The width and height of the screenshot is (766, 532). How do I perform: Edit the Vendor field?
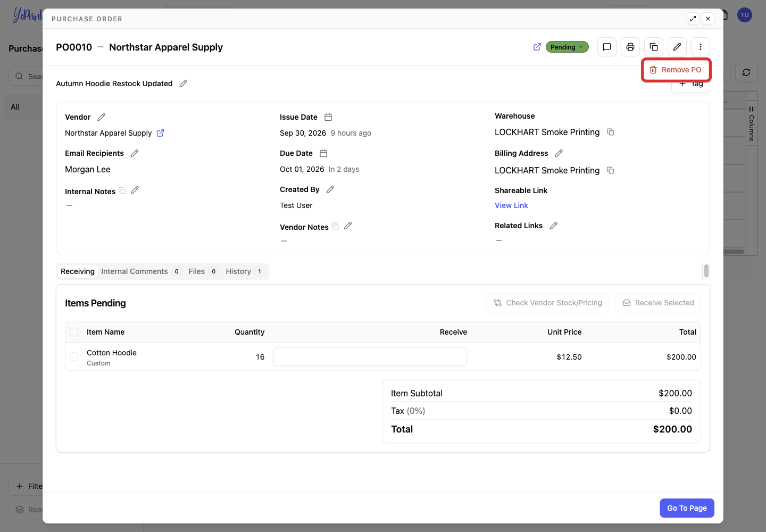[102, 117]
